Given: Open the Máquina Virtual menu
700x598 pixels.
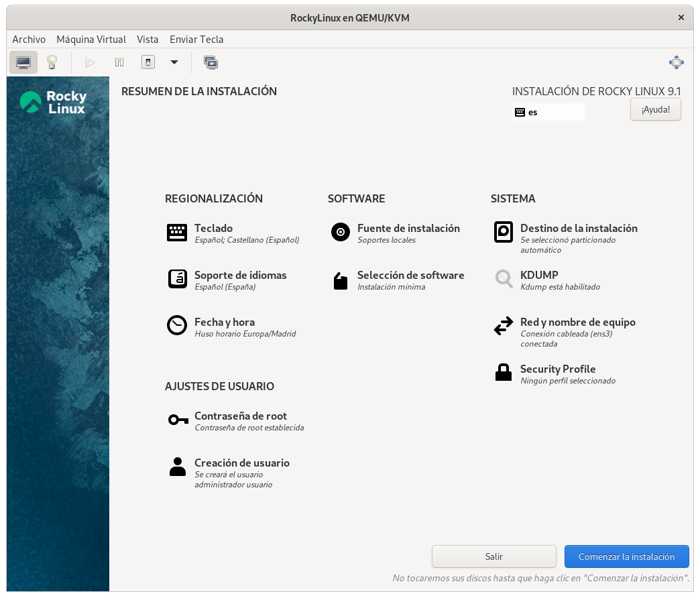Looking at the screenshot, I should point(91,40).
